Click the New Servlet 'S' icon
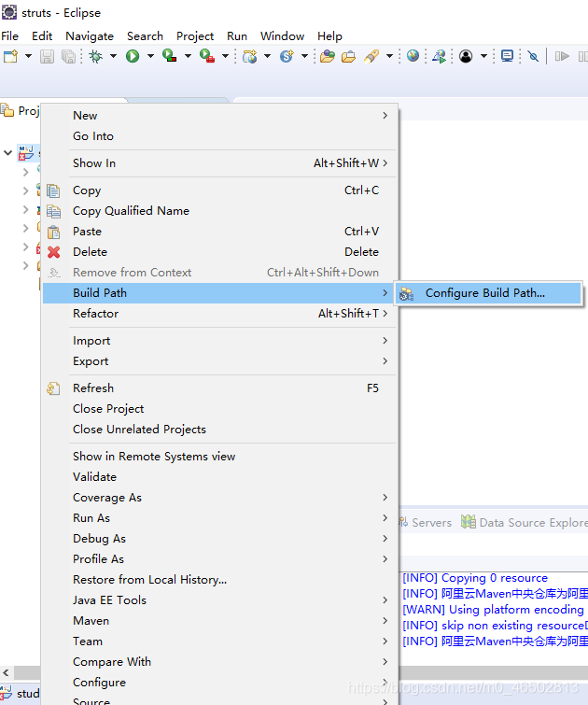Screen dimensions: 588x705 tap(287, 56)
